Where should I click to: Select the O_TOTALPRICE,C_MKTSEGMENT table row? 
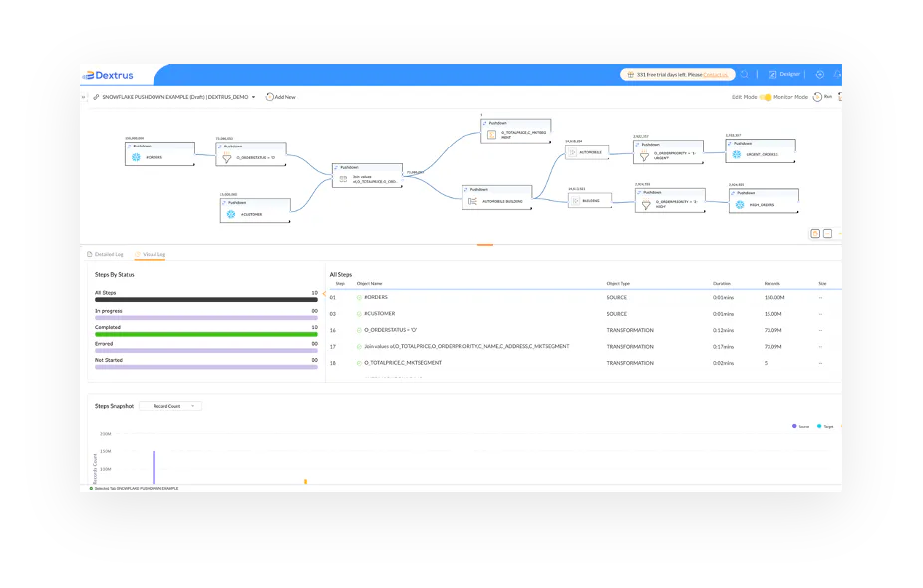(x=584, y=363)
